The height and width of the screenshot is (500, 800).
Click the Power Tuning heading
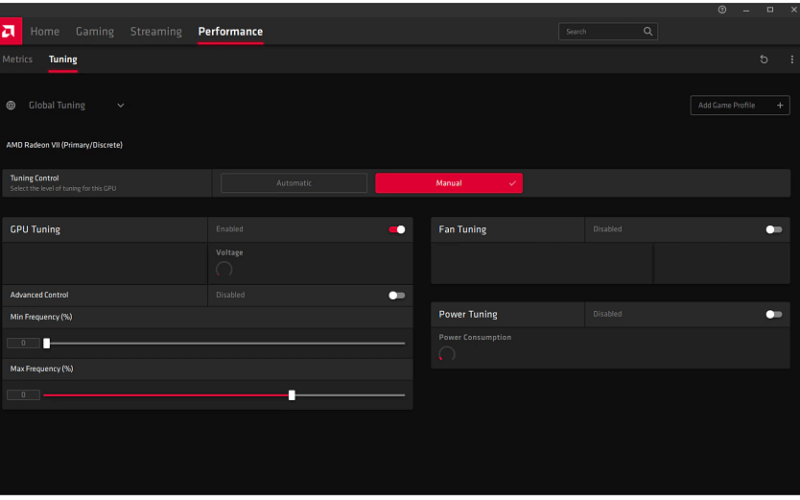coord(468,314)
